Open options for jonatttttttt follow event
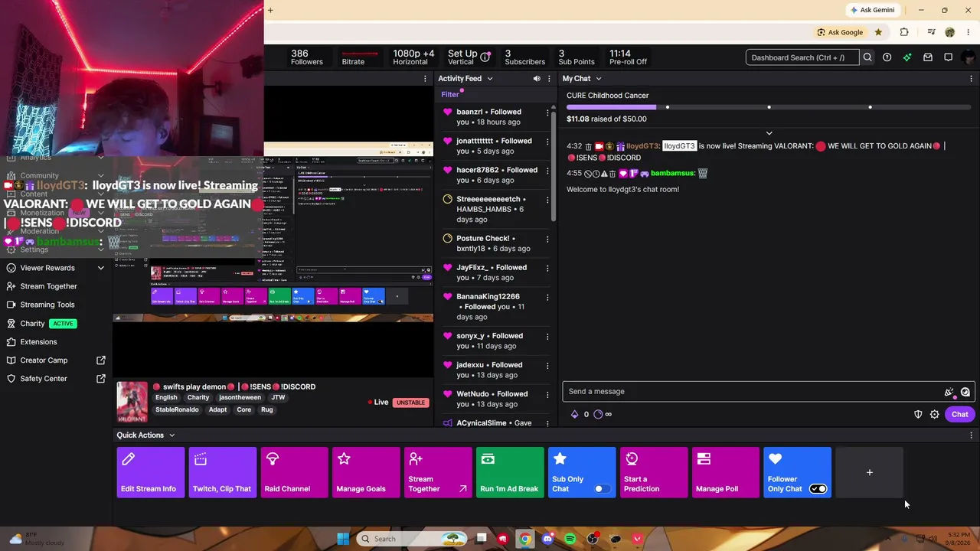This screenshot has height=551, width=980. coord(547,141)
